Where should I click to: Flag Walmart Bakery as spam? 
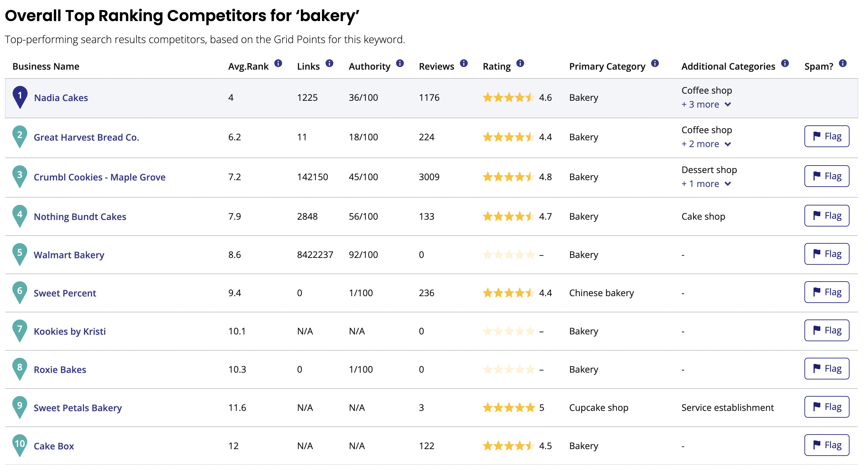point(826,254)
